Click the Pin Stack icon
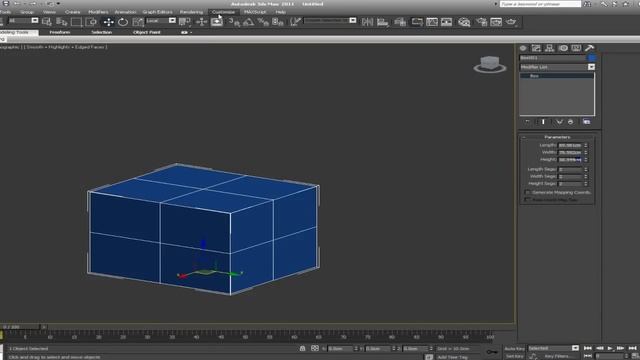This screenshot has height=360, width=640. [527, 122]
